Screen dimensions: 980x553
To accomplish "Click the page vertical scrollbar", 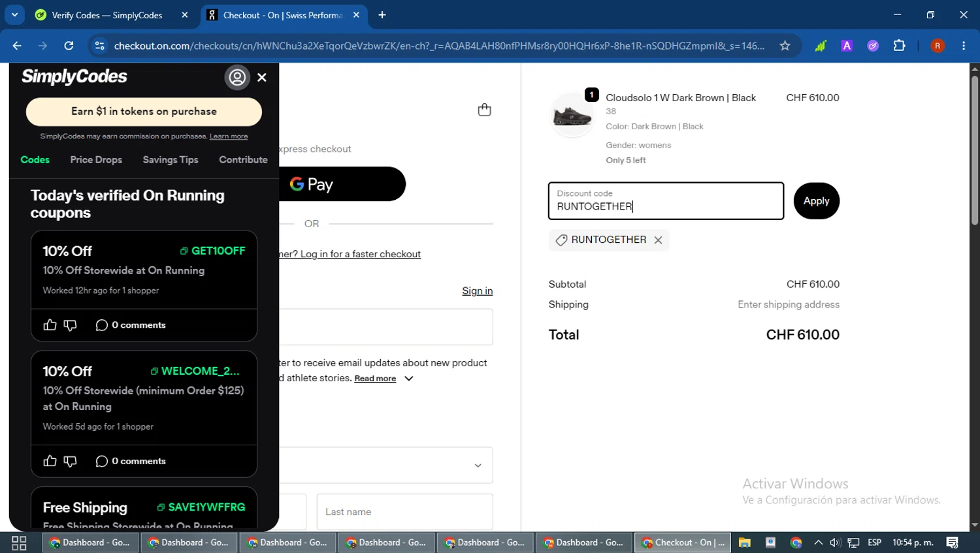I will [975, 151].
